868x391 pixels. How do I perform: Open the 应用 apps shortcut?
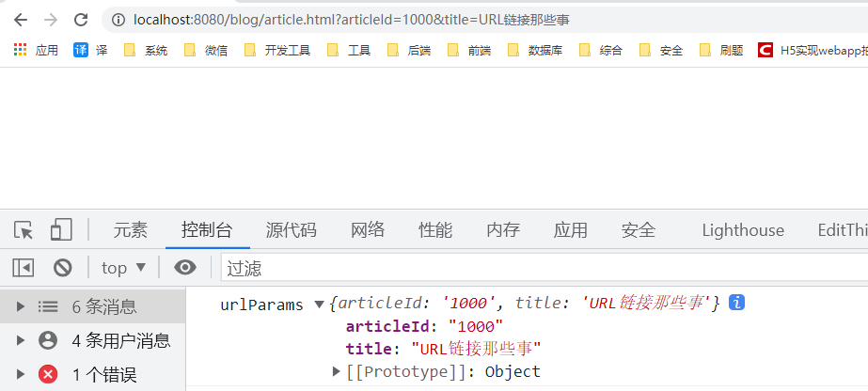[36, 51]
